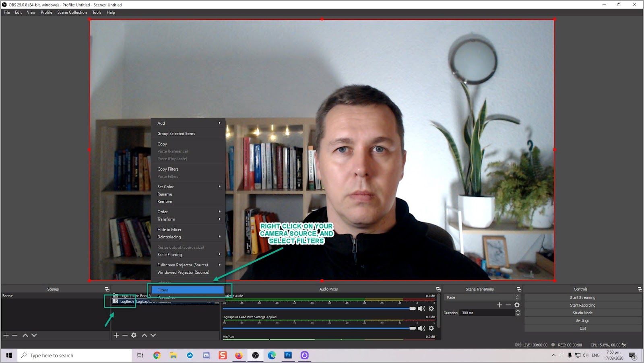Open Microsoft Edge from the taskbar
Viewport: 644px width, 363px height.
pos(272,355)
